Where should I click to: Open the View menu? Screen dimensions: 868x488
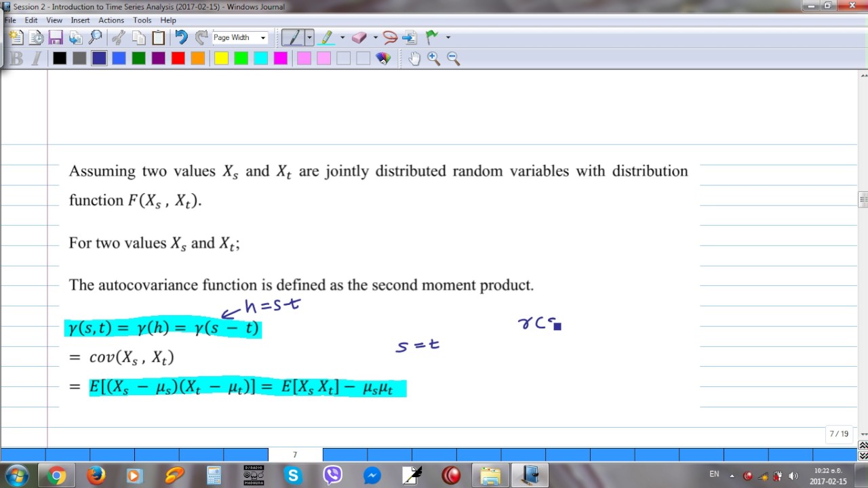click(x=54, y=20)
